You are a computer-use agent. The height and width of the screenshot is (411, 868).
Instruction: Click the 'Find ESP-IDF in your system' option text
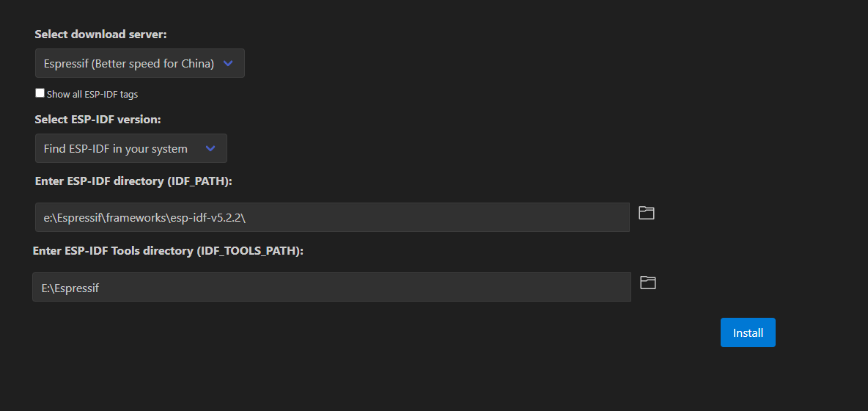(116, 149)
